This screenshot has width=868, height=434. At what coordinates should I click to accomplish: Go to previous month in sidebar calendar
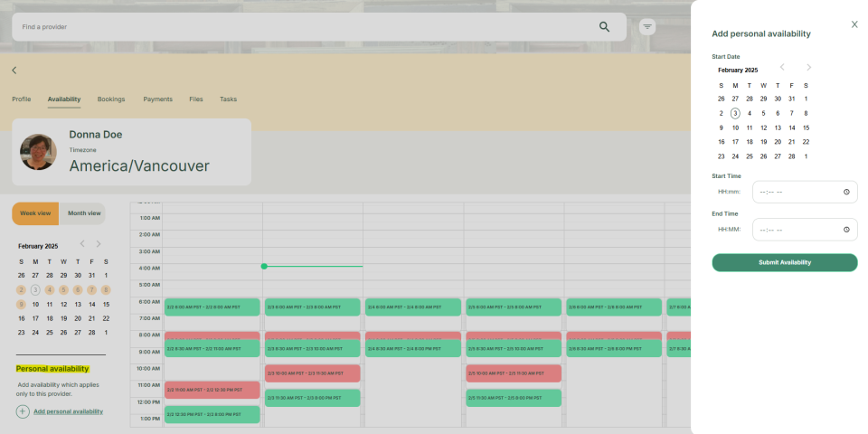(x=81, y=244)
